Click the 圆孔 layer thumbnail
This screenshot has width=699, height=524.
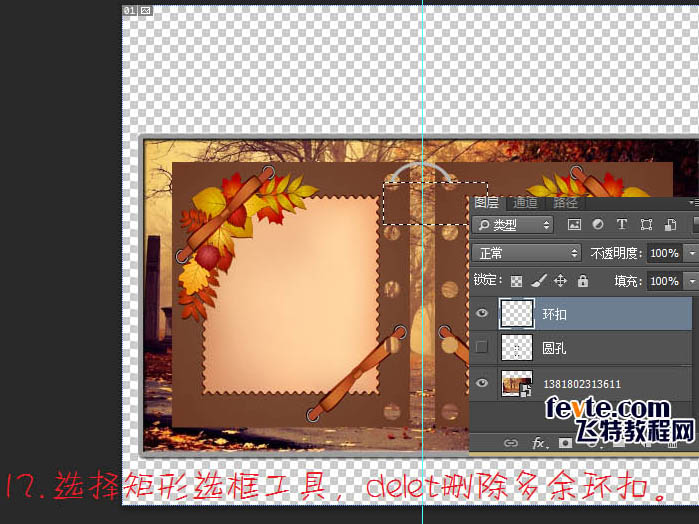coord(517,347)
